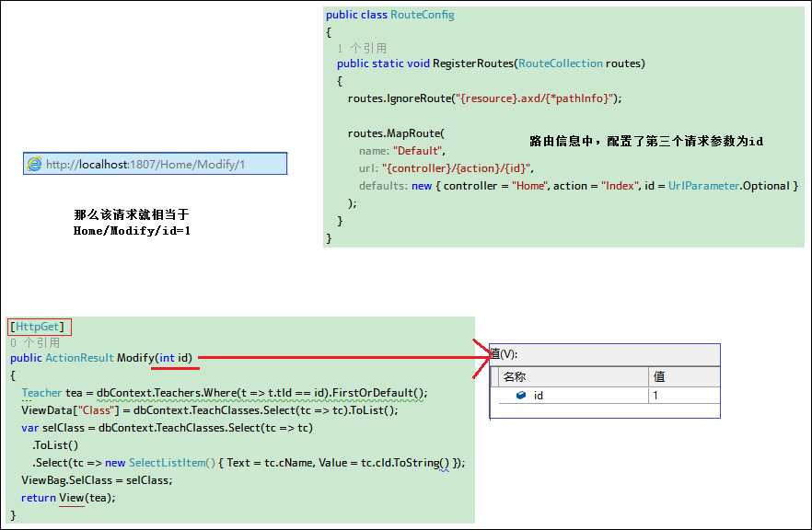
Task: Click the 名称 column header
Action: 574,376
